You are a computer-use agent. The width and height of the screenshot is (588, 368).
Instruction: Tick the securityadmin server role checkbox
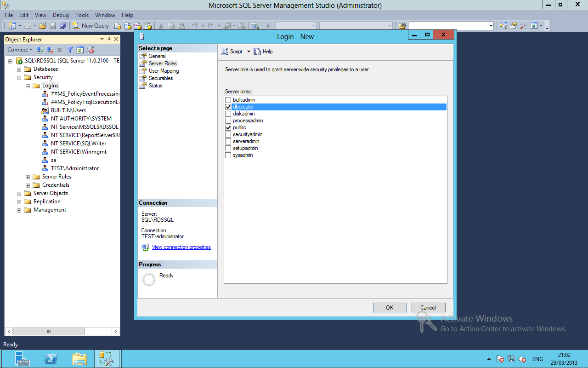tap(228, 134)
